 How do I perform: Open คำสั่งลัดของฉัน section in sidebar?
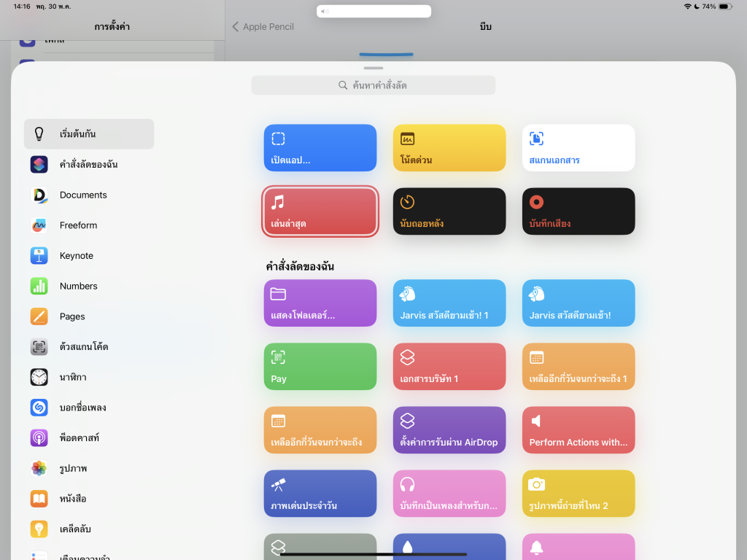tap(88, 165)
